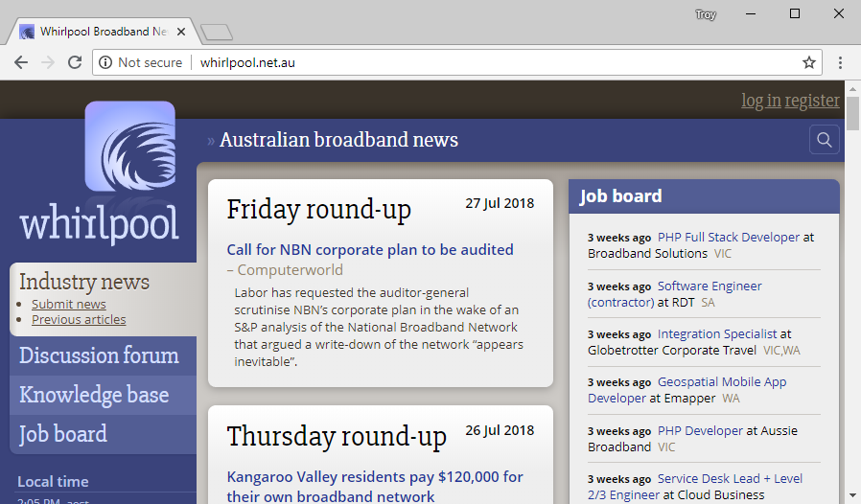
Task: Click the 26 Jul 2018 date
Action: click(500, 430)
